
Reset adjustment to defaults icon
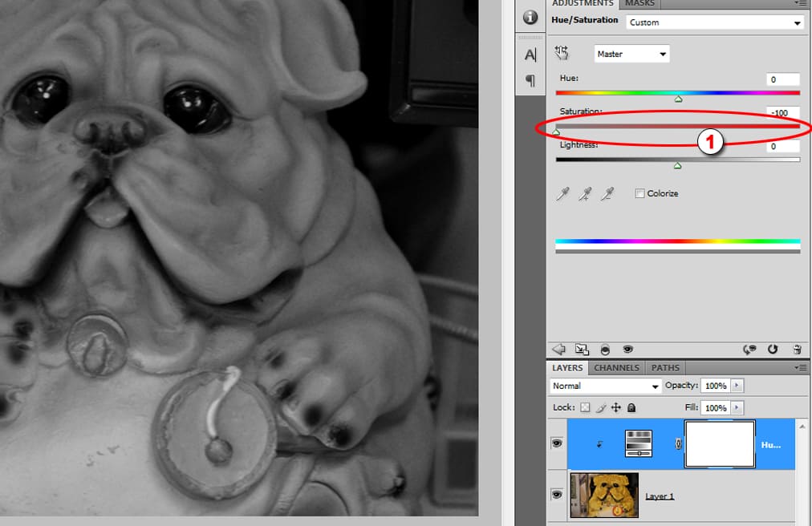[x=773, y=350]
